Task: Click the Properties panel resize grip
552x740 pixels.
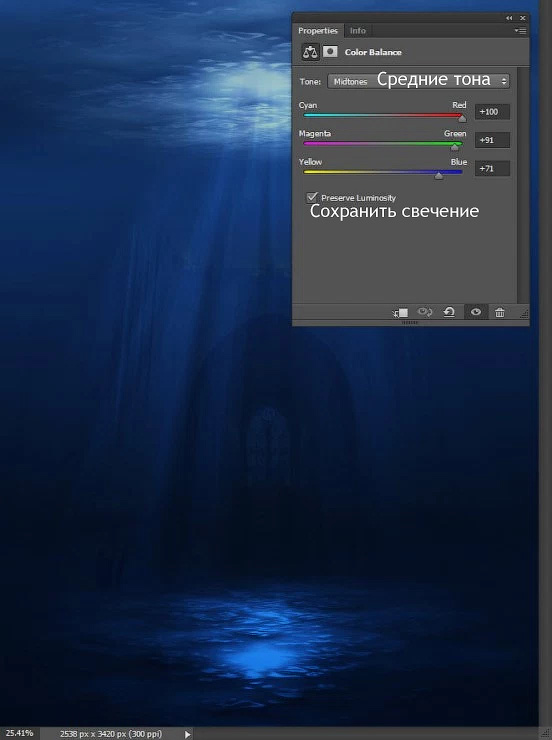Action: pos(524,314)
